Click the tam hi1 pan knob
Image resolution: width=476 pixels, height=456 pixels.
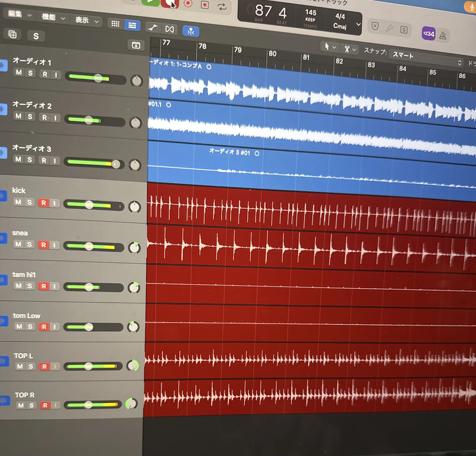[134, 287]
